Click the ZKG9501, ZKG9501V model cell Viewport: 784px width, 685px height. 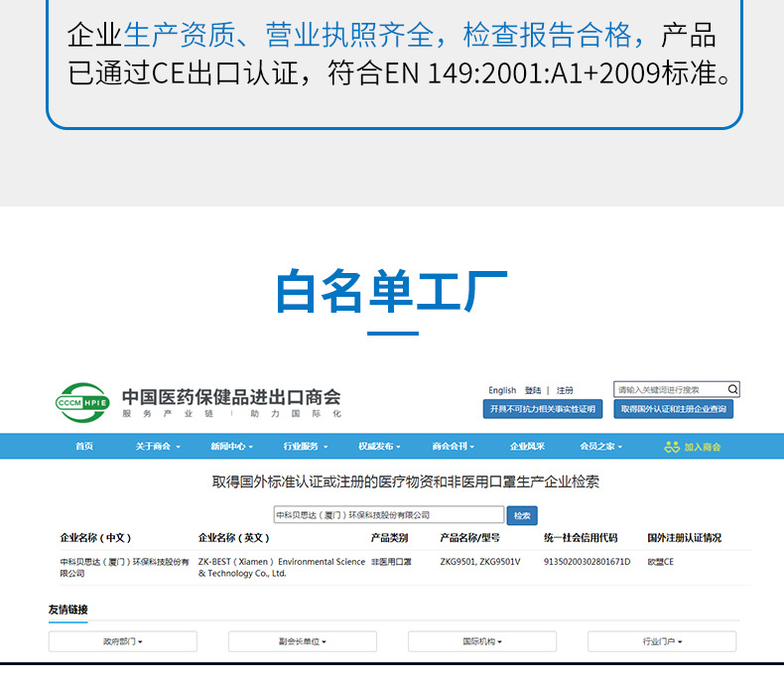[x=480, y=562]
